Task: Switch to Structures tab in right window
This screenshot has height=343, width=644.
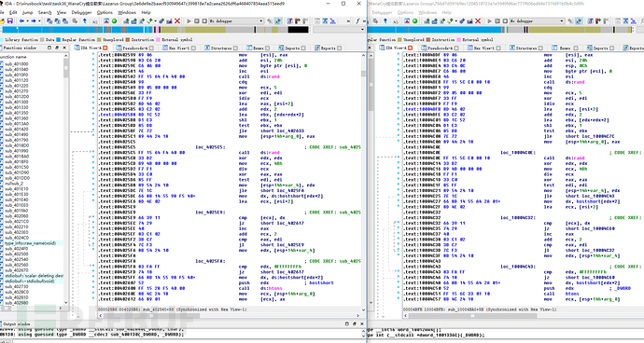Action: [526, 48]
